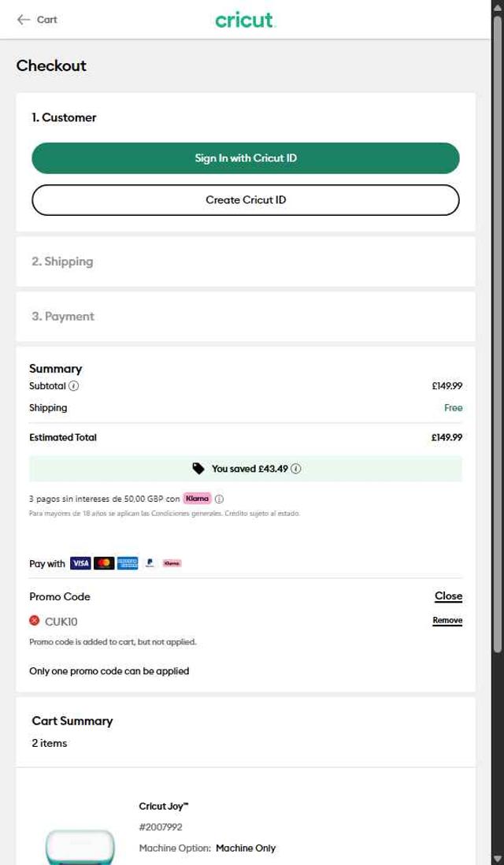Show info about savings amount
This screenshot has height=865, width=504.
(x=296, y=469)
